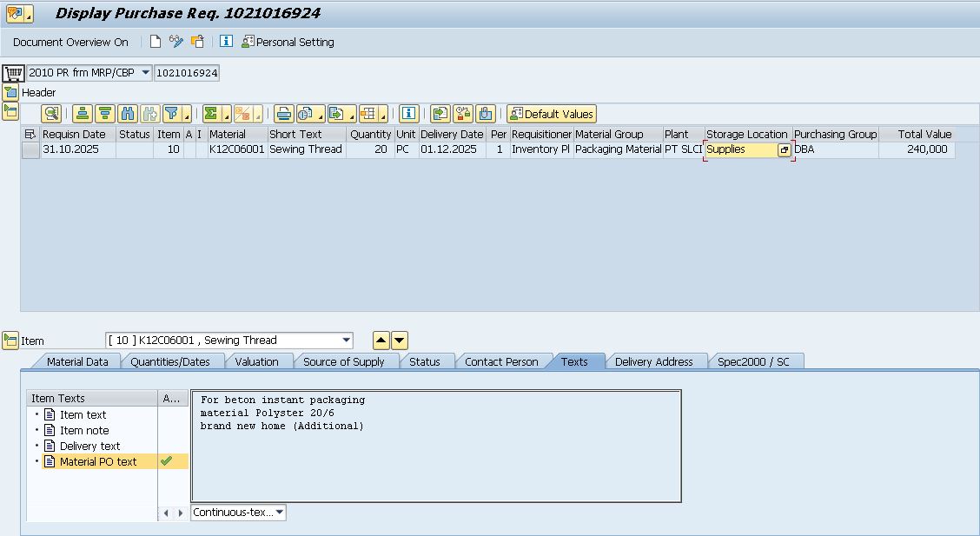Switch to the Quantities/Dates tab
Screen dimensions: 980x536
(x=170, y=361)
